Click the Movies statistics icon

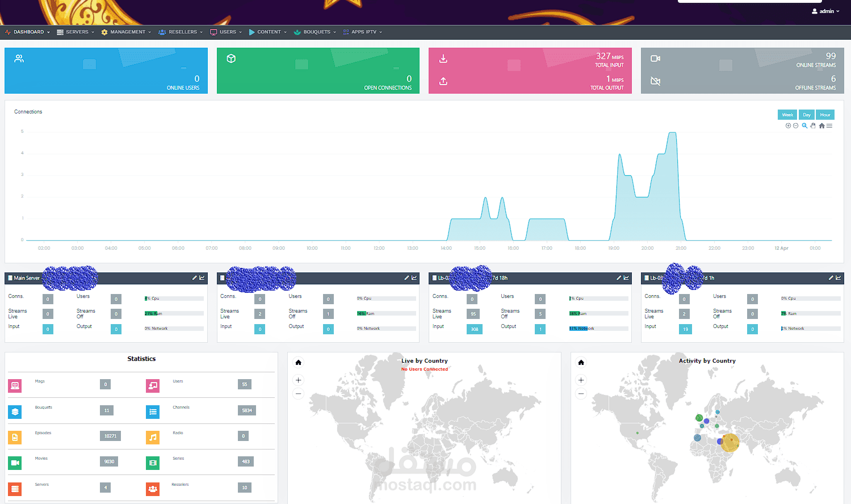(x=15, y=463)
